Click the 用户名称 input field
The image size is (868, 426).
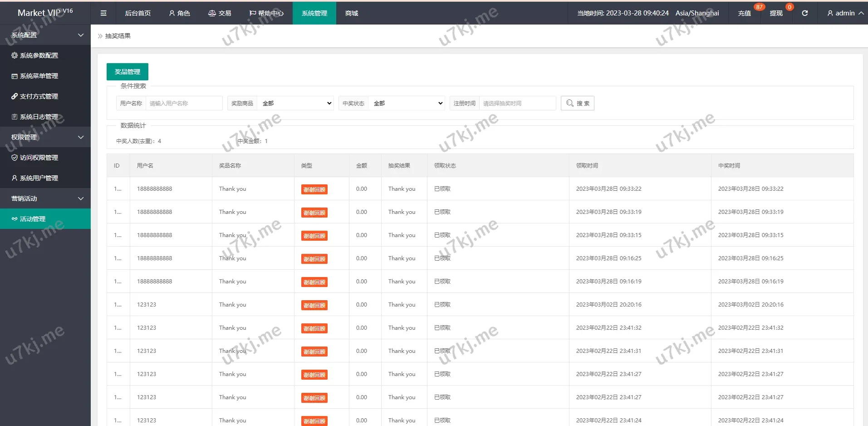(184, 103)
